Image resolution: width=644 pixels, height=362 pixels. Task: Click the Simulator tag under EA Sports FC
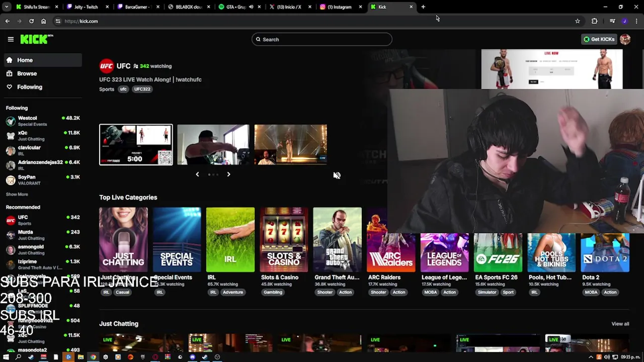point(487,292)
